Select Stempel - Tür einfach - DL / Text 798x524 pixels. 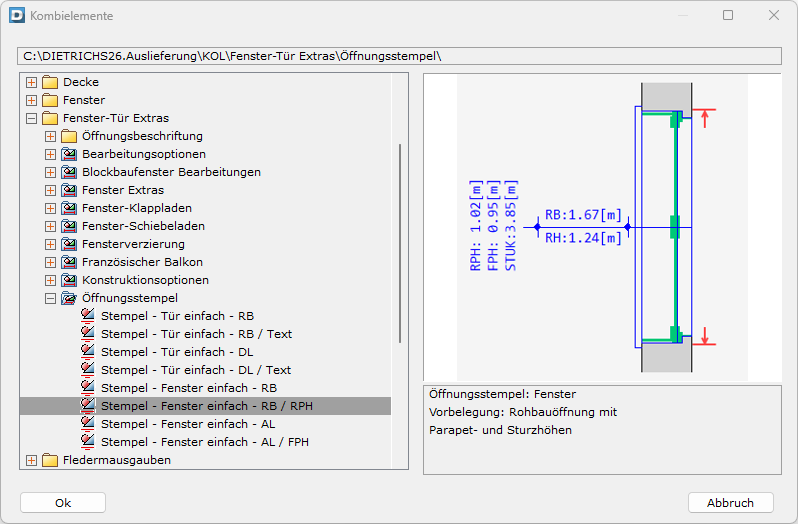coord(196,370)
